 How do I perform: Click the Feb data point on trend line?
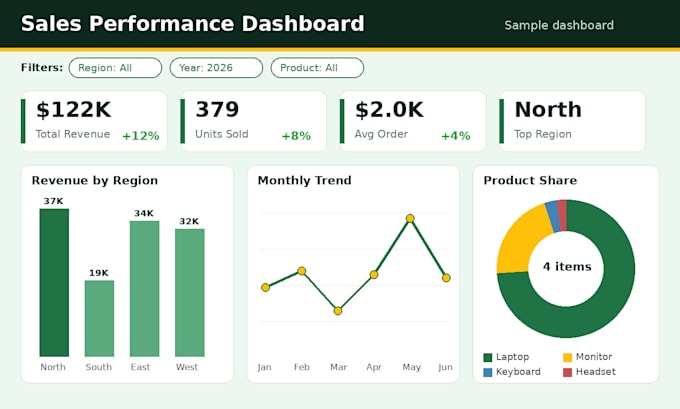tap(302, 271)
